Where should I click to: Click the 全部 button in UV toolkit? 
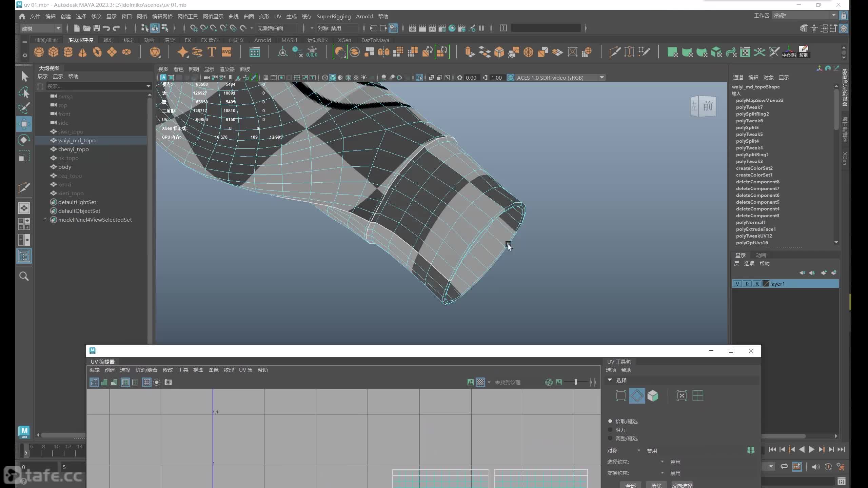click(x=631, y=485)
